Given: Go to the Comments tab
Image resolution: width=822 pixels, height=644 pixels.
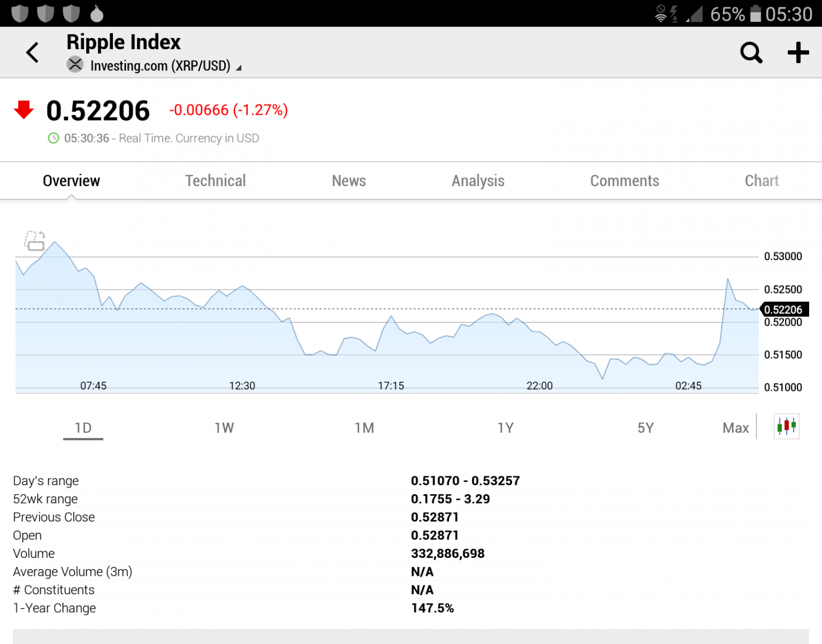Looking at the screenshot, I should tap(624, 181).
